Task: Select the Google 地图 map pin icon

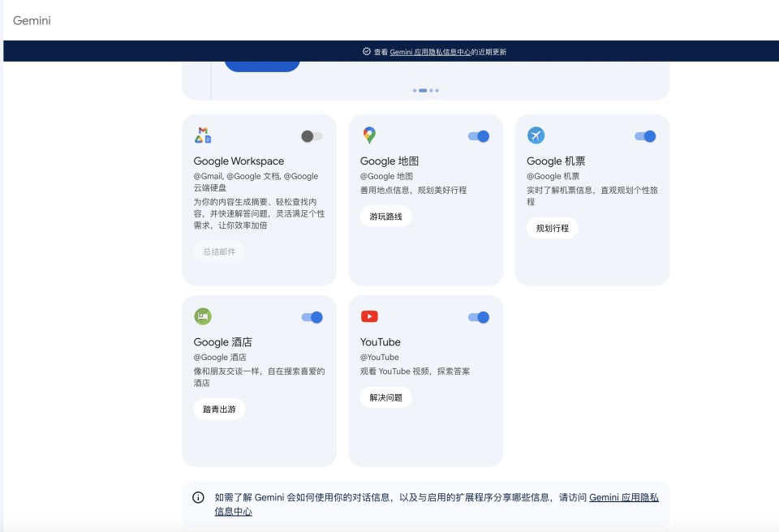Action: (368, 135)
